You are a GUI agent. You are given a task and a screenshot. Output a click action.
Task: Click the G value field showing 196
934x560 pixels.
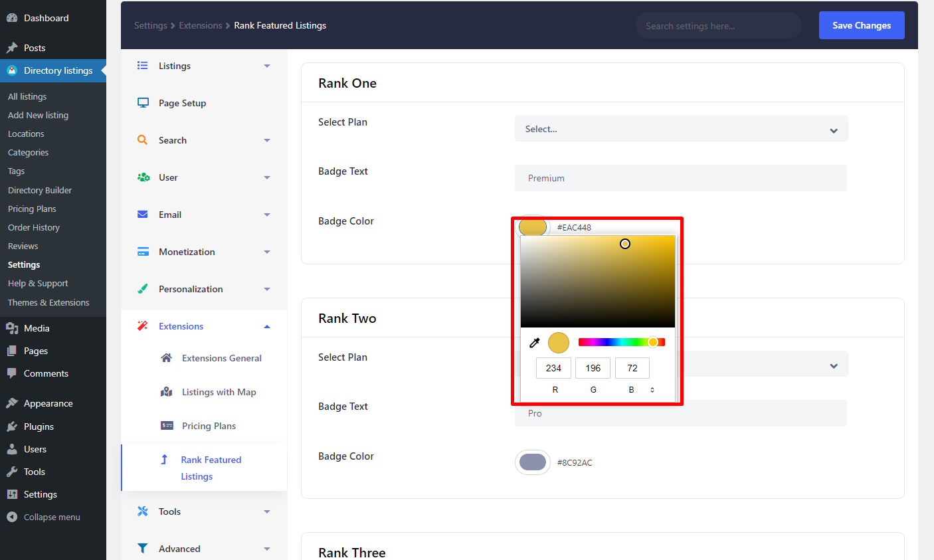point(593,368)
